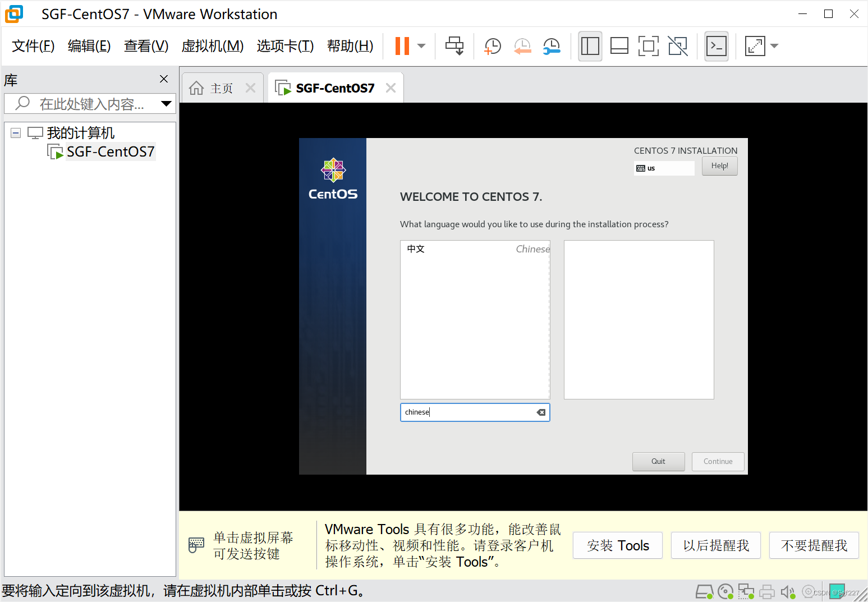Click the hard disk status icon
Screen dimensions: 868x602
pyautogui.click(x=704, y=592)
